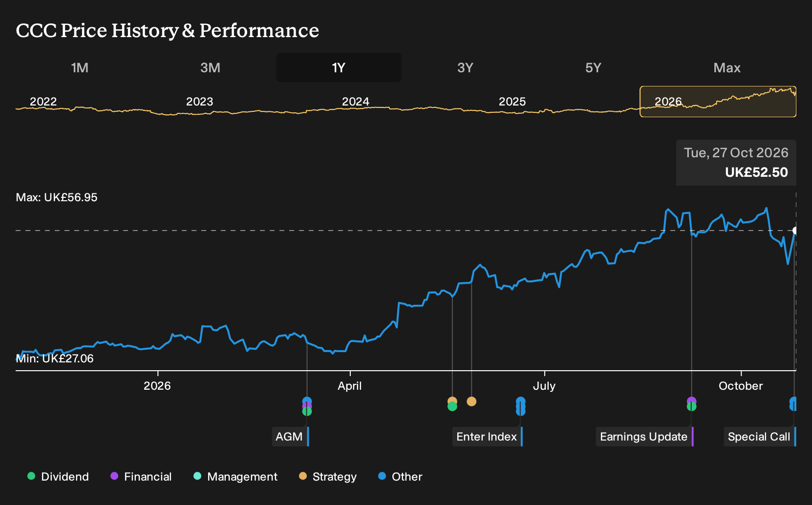Toggle the Other legend filter
Viewport: 812px width, 505px height.
[400, 477]
